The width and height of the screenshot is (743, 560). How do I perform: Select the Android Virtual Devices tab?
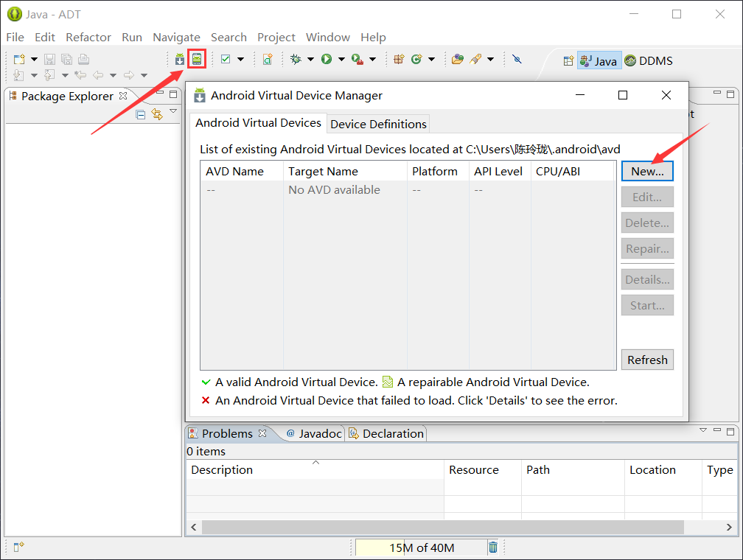tap(258, 123)
